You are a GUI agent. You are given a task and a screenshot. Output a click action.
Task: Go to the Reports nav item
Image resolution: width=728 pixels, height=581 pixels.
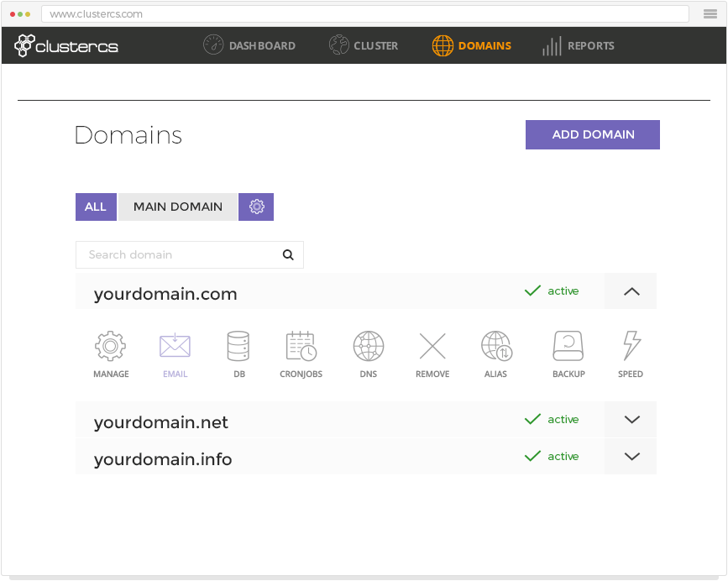coord(578,45)
